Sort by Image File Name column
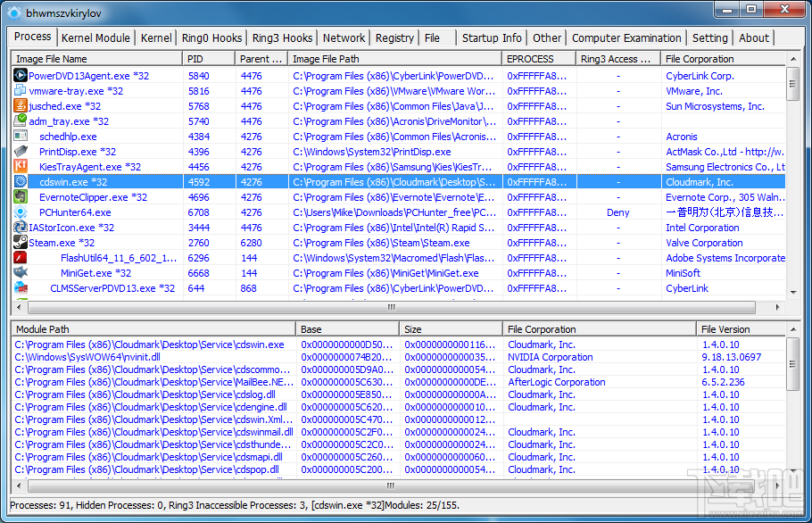This screenshot has width=812, height=523. (x=97, y=59)
